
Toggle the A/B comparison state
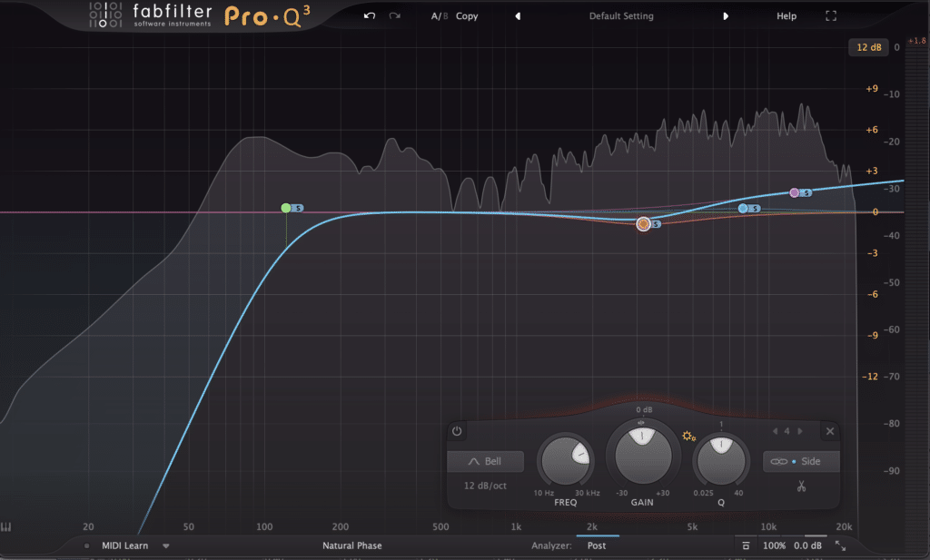coord(440,16)
